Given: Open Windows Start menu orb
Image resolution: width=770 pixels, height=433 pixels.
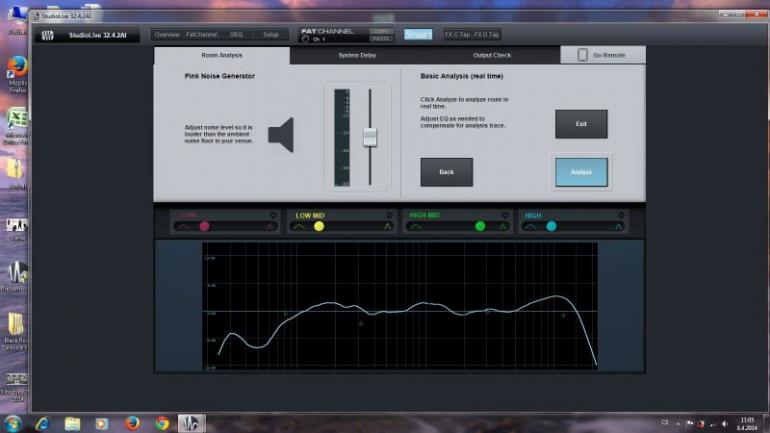Looking at the screenshot, I should tap(12, 423).
